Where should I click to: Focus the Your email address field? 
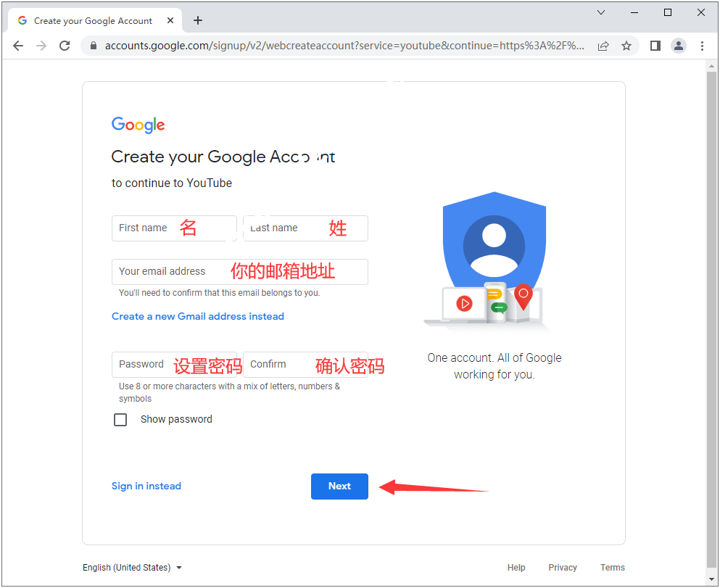tap(239, 272)
